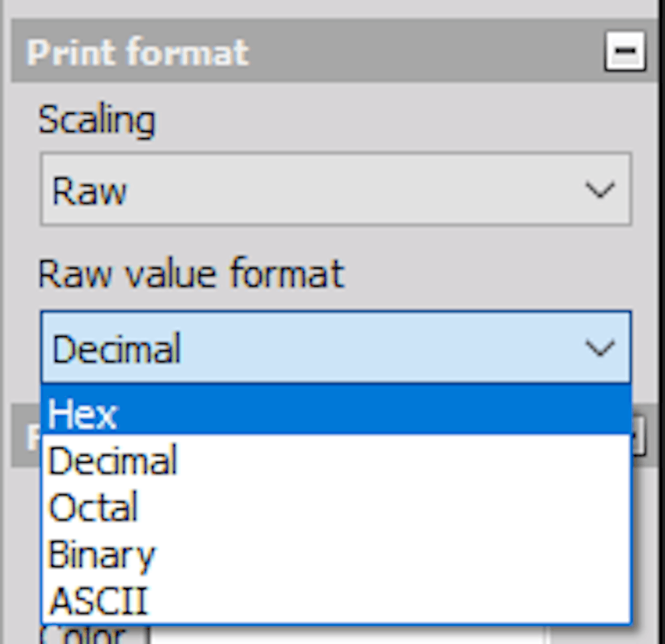Choose ASCII format option
The width and height of the screenshot is (665, 644).
[336, 600]
